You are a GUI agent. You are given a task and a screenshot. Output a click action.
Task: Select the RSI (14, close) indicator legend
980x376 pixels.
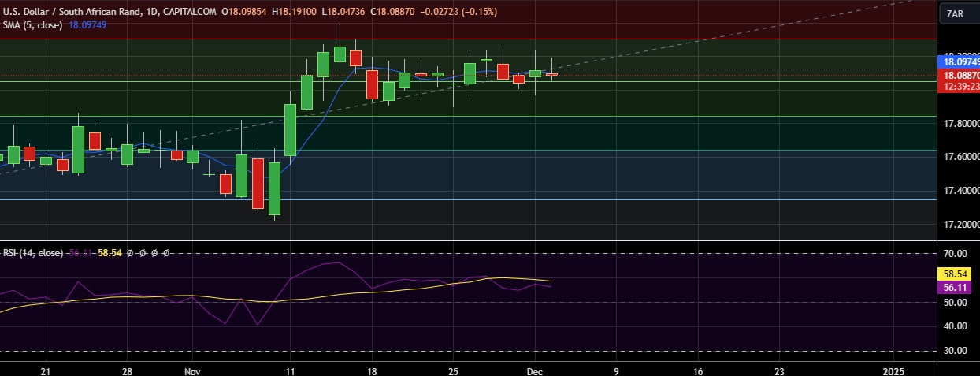[33, 253]
